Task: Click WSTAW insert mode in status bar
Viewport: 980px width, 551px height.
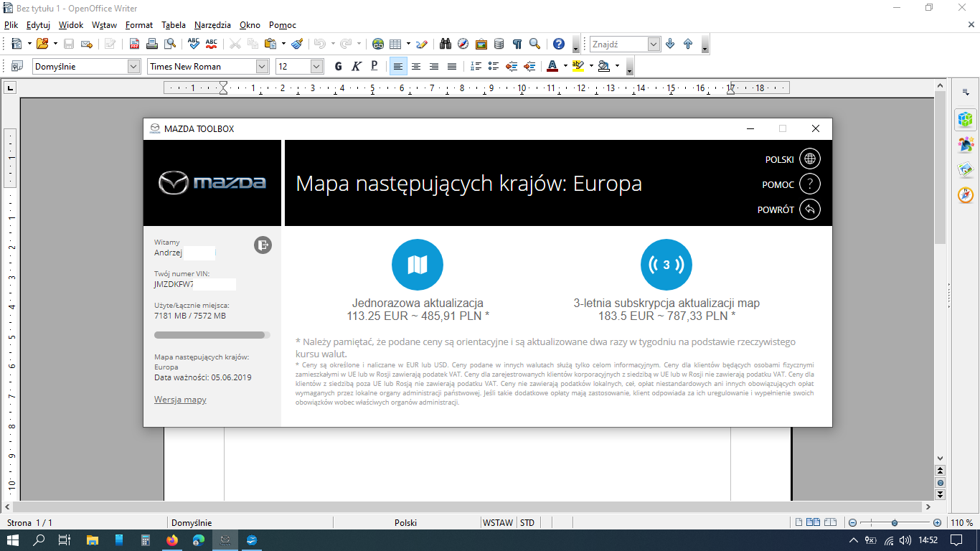Action: [x=498, y=522]
